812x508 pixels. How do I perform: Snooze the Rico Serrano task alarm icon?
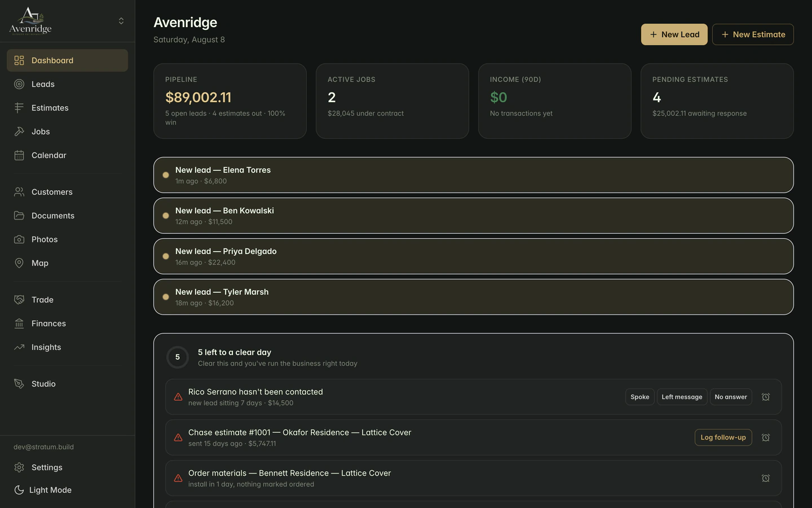point(766,397)
